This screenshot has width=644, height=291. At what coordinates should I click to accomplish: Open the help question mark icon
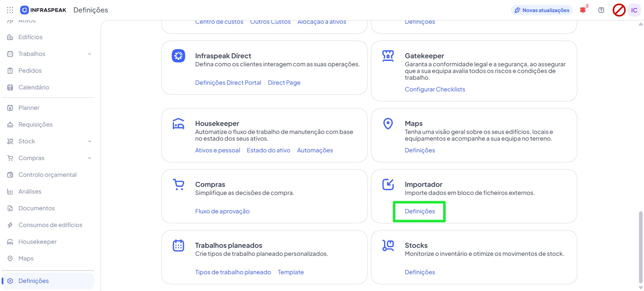[601, 10]
